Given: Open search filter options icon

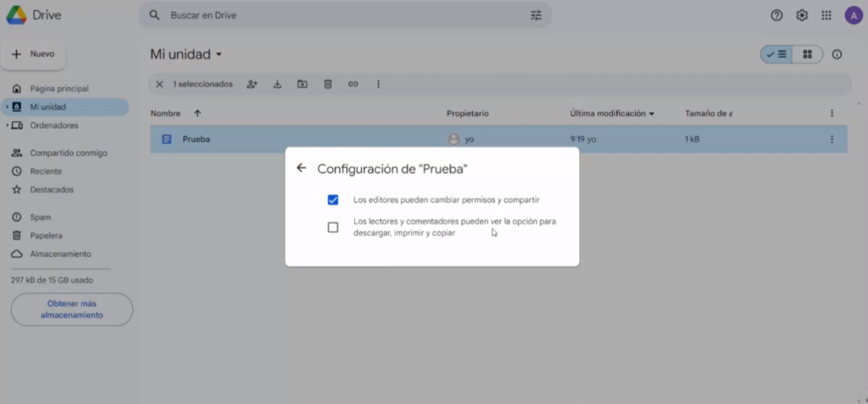Looking at the screenshot, I should [x=536, y=15].
